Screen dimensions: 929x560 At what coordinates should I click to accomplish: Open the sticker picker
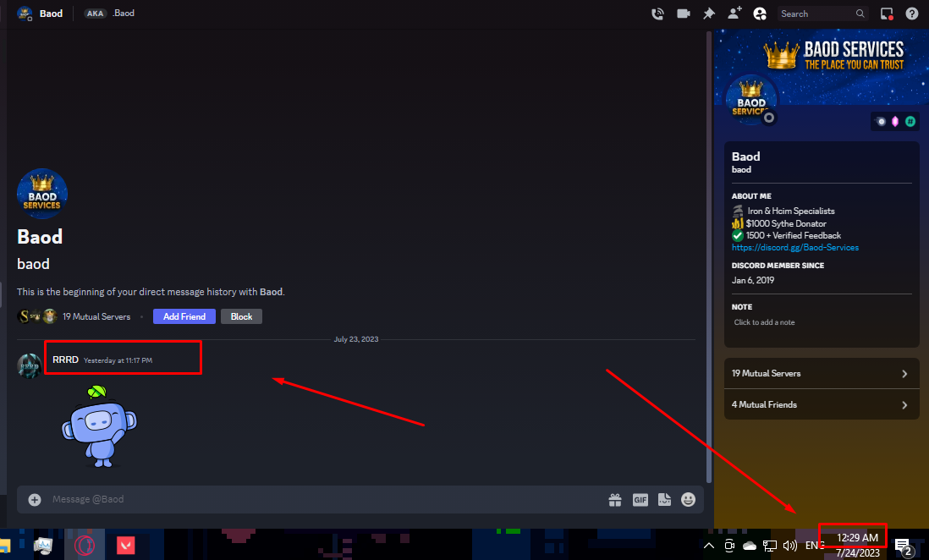point(664,500)
